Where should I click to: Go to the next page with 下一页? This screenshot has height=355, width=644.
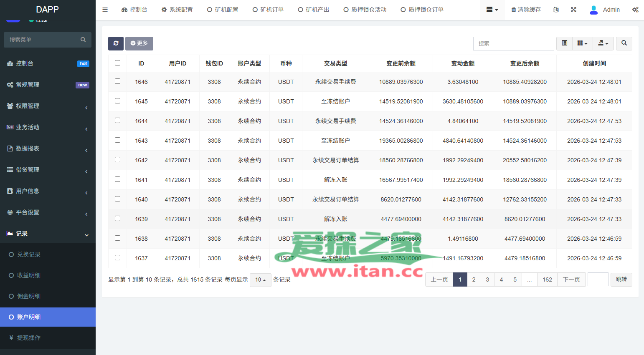[571, 279]
